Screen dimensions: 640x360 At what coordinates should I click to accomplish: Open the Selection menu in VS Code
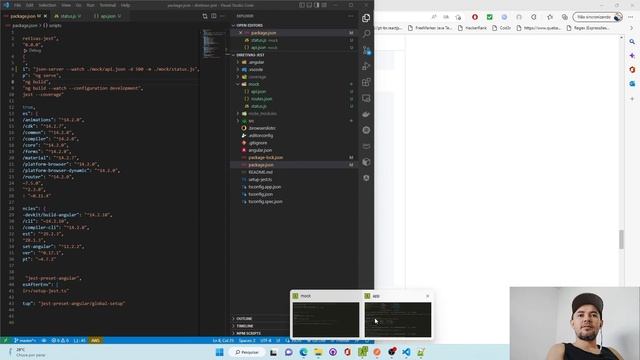[47, 5]
